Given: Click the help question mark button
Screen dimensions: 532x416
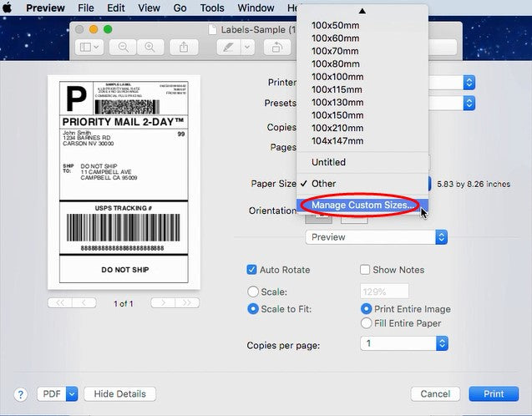Looking at the screenshot, I should click(22, 393).
